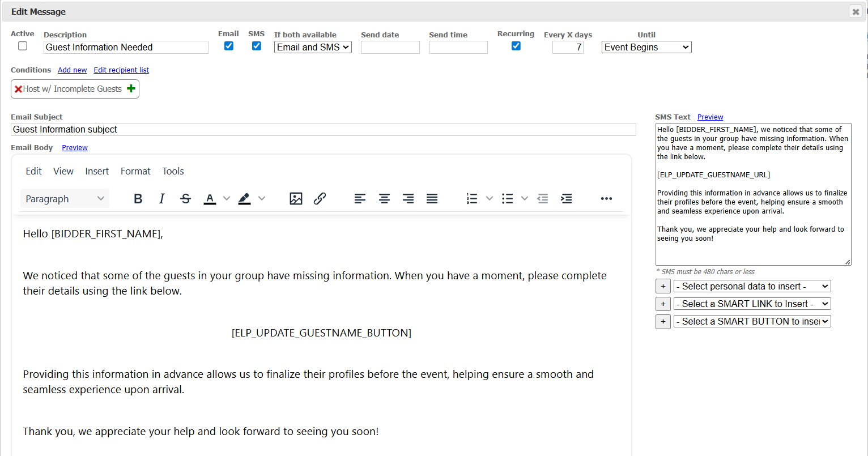This screenshot has width=868, height=456.
Task: Toggle bold formatting in email body
Action: tap(138, 199)
